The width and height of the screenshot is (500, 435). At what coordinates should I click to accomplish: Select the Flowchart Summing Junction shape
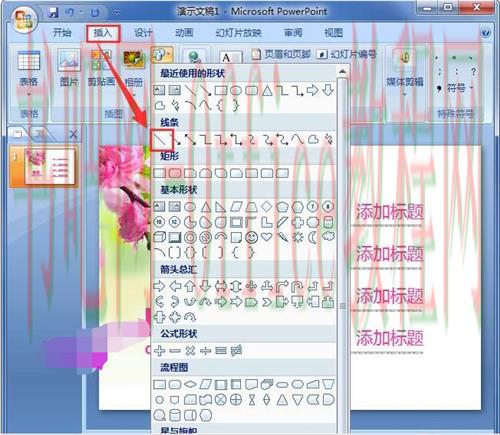click(x=220, y=399)
